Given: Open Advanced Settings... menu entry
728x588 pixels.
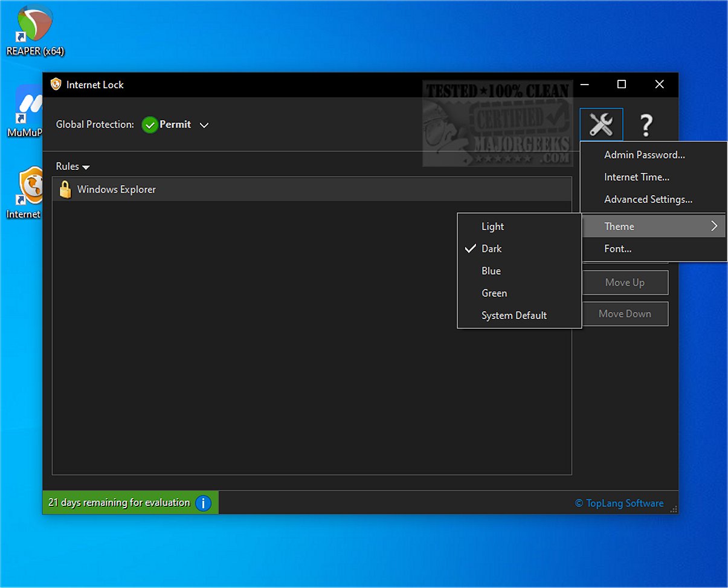Looking at the screenshot, I should (654, 199).
